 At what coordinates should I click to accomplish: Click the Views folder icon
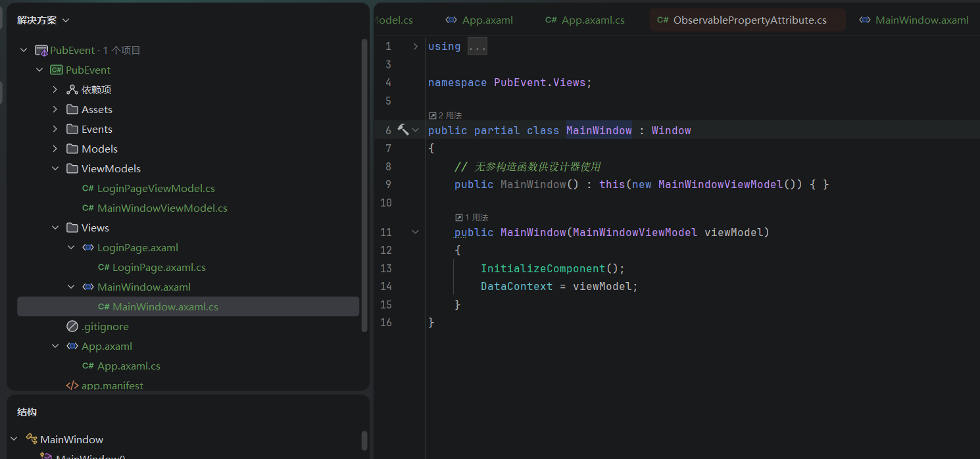(x=72, y=228)
